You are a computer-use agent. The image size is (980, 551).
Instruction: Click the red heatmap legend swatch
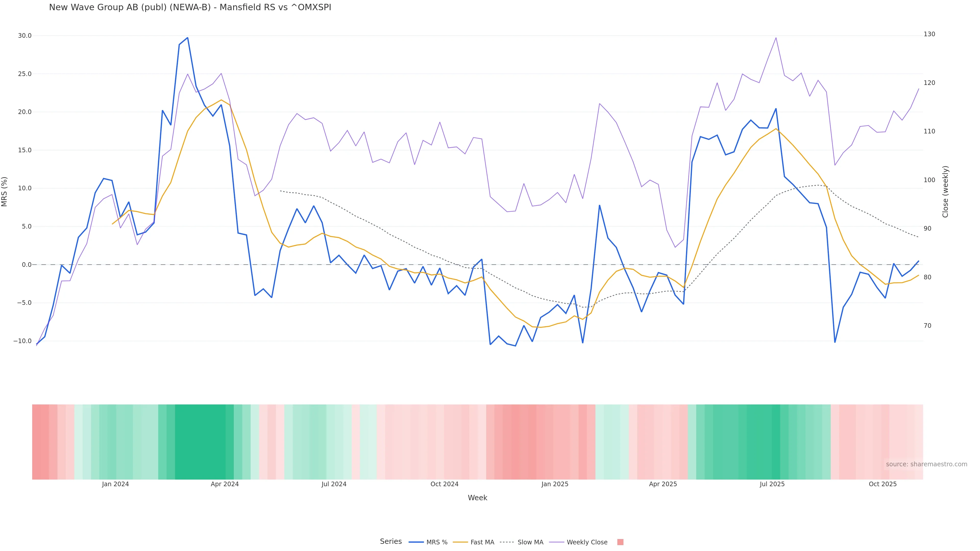[x=620, y=542]
